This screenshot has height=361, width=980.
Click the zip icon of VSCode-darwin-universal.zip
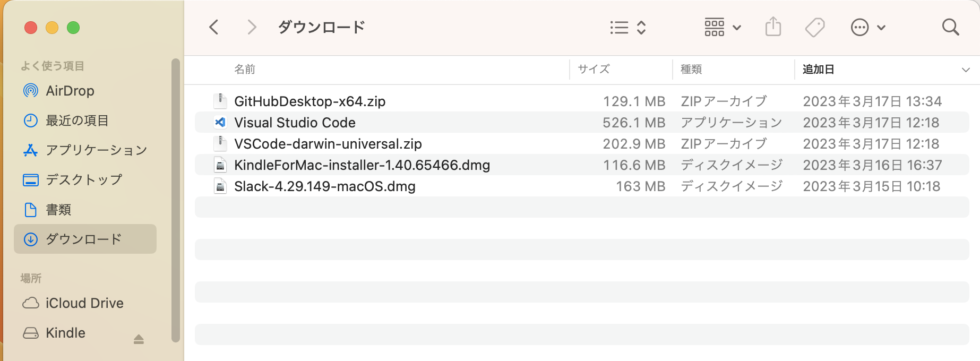(220, 143)
